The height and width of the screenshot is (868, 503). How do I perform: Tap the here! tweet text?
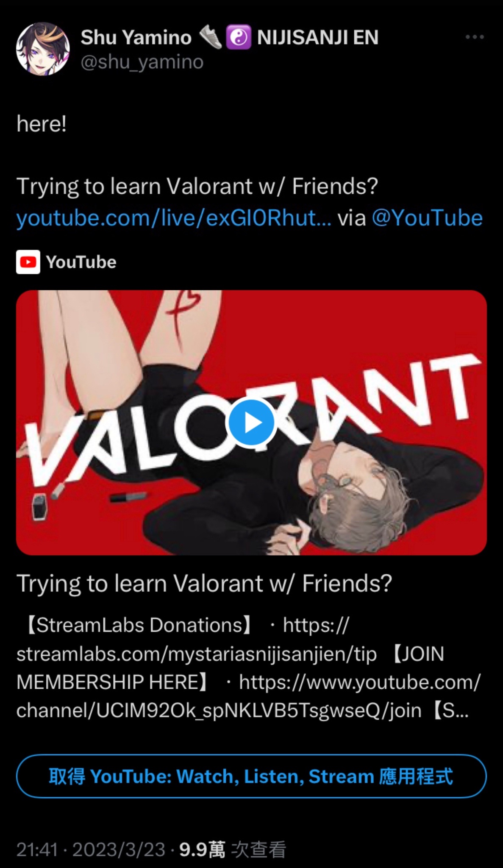pyautogui.click(x=42, y=124)
